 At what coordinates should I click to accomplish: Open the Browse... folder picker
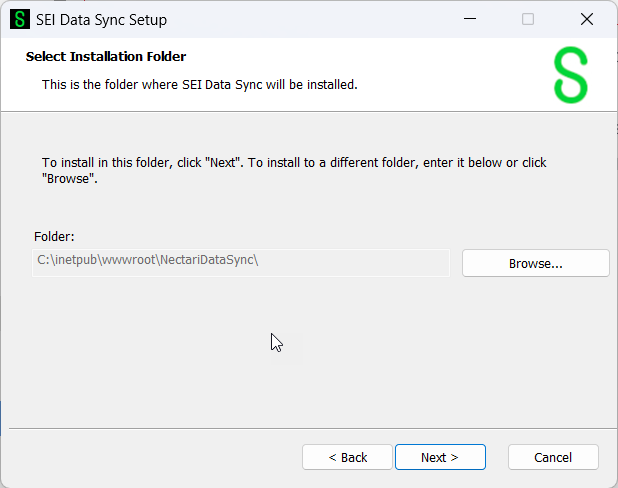click(x=535, y=263)
